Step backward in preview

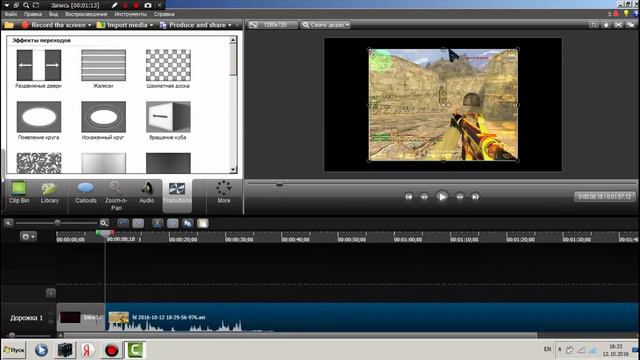pyautogui.click(x=424, y=197)
